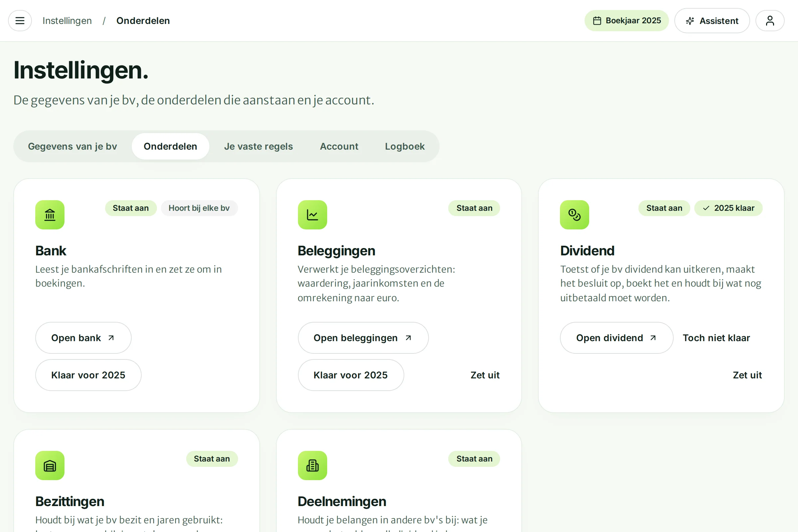Click the 2025 klaar badge

point(728,208)
